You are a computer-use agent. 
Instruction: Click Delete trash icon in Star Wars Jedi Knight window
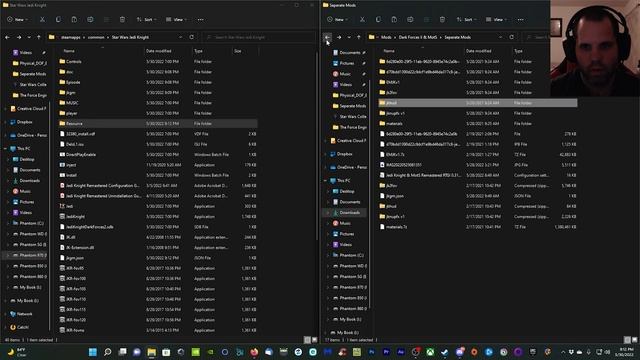[122, 20]
